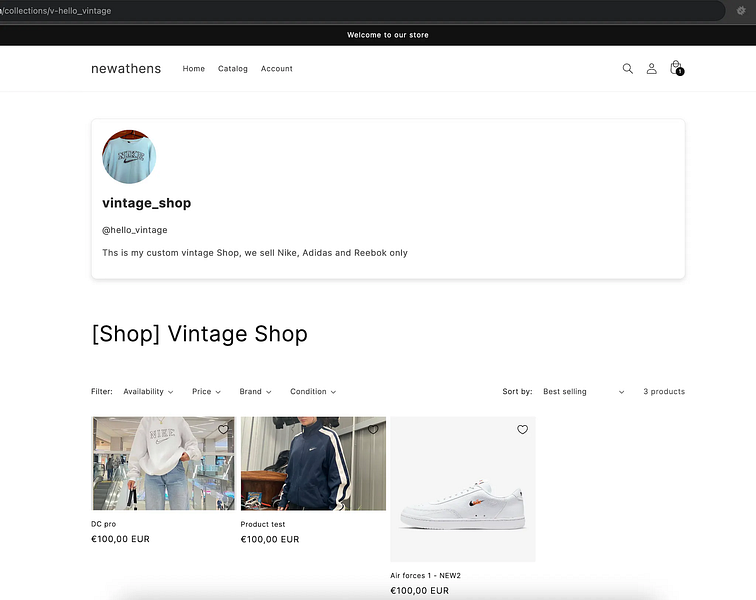Click the browser extensions gear icon

click(x=741, y=10)
